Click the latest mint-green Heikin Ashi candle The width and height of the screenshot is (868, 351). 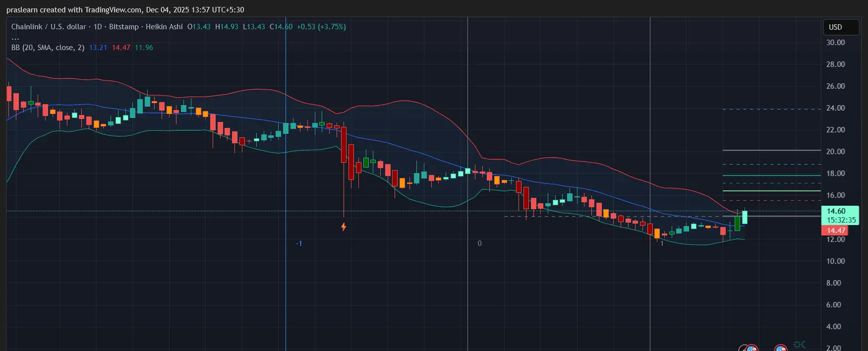(x=745, y=217)
